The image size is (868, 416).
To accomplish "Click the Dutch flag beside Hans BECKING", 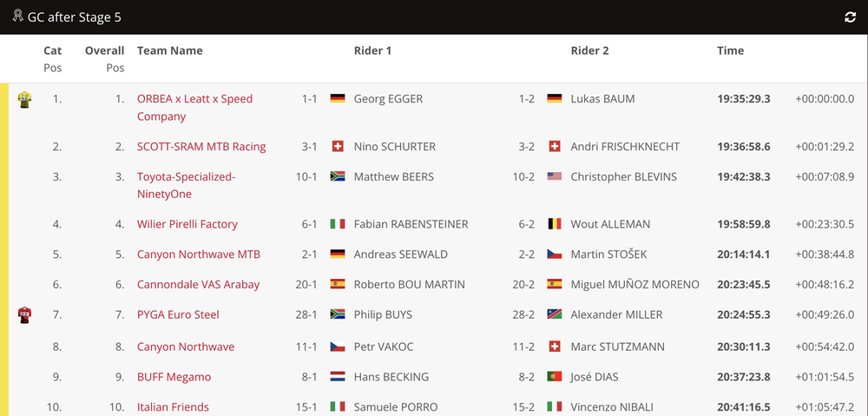I will (x=338, y=377).
